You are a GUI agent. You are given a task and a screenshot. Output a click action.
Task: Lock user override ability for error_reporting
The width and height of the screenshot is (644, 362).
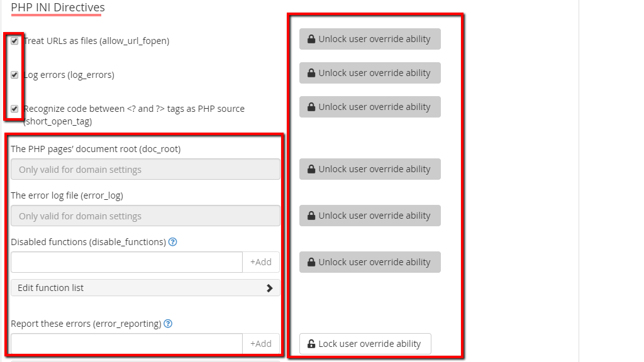[x=365, y=344]
